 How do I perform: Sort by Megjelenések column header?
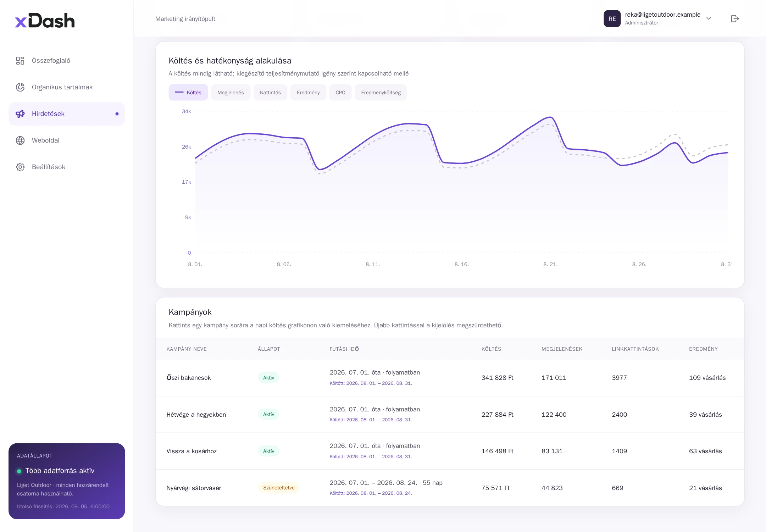pyautogui.click(x=562, y=349)
